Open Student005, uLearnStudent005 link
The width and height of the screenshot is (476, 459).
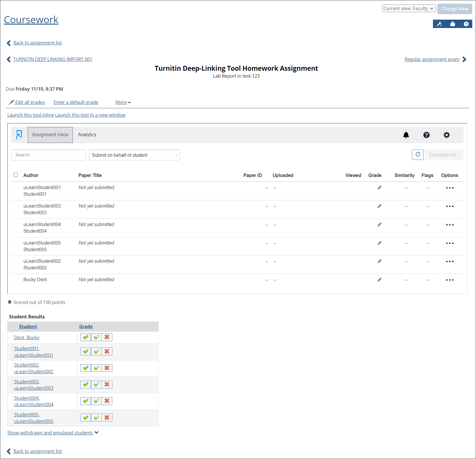coord(34,418)
